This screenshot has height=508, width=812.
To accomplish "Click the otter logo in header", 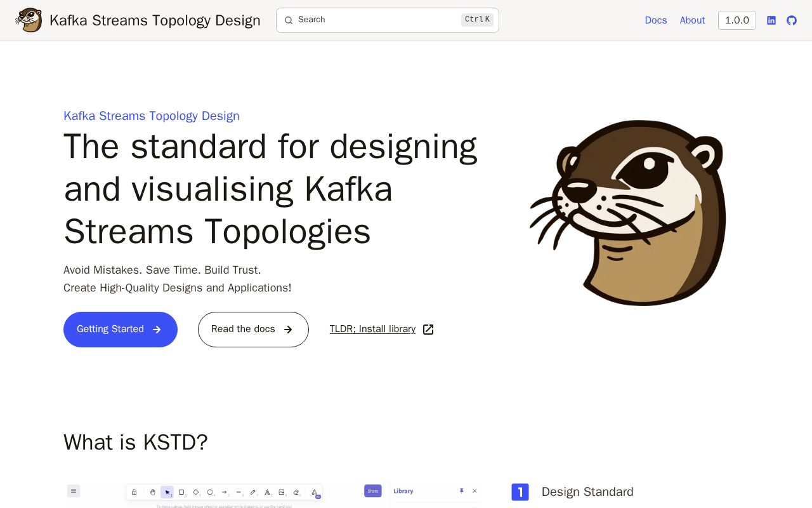I will coord(29,20).
